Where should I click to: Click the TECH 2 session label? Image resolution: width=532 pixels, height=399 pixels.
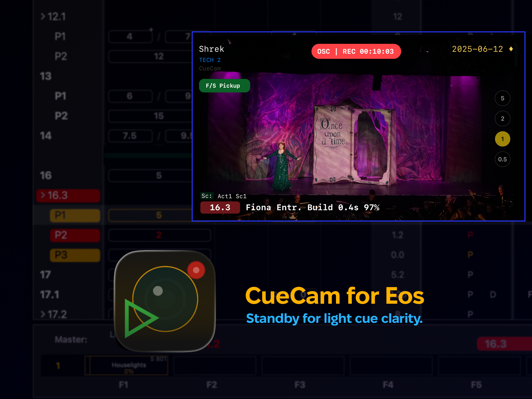point(210,60)
